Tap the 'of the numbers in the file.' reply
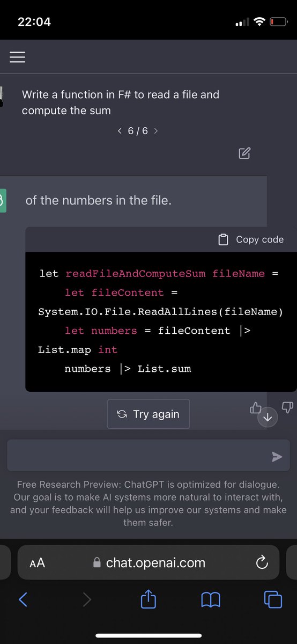This screenshot has width=297, height=644. click(x=98, y=201)
